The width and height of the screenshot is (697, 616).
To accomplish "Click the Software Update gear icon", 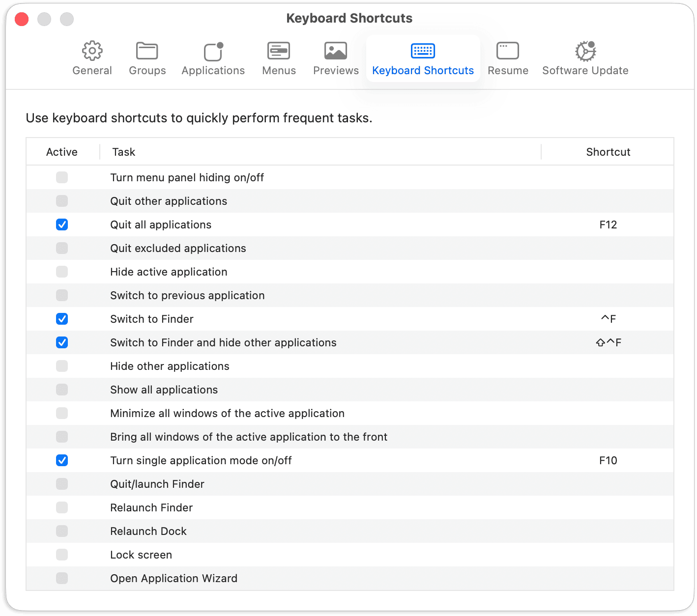I will tap(585, 51).
